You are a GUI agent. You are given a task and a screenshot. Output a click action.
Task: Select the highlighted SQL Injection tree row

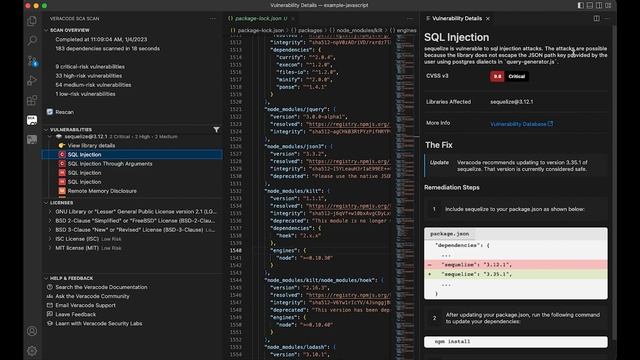132,154
